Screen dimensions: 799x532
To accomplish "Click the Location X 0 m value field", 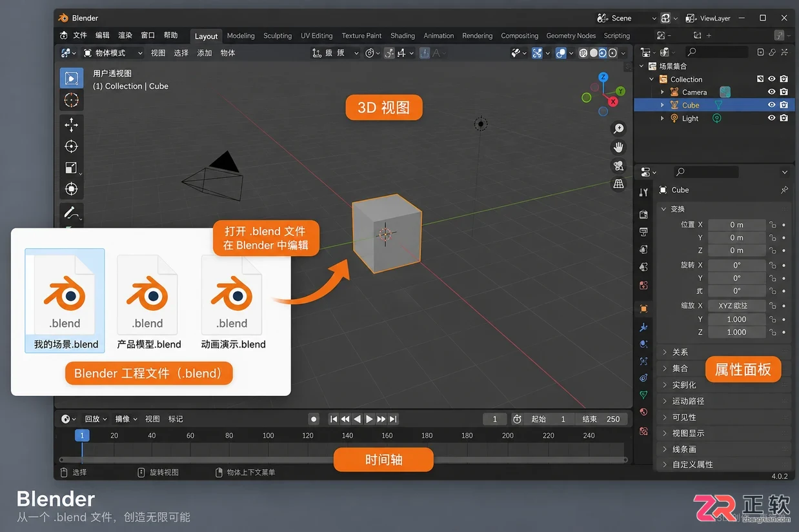I will point(736,225).
